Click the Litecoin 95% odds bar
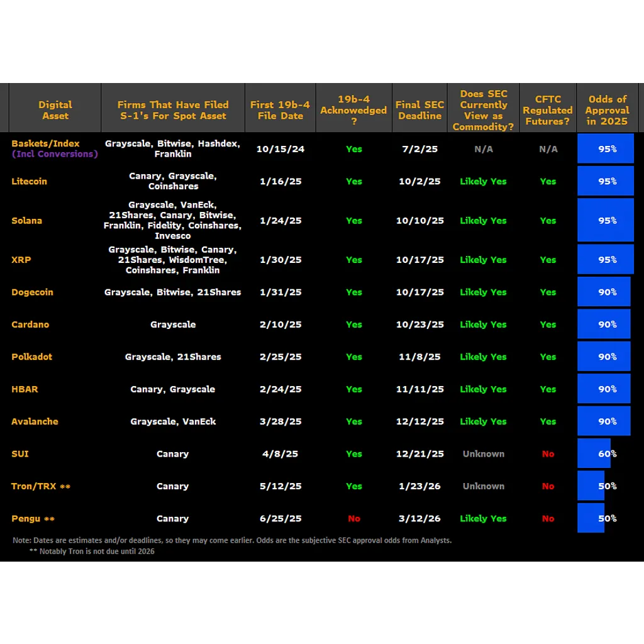The height and width of the screenshot is (644, 644). click(x=606, y=180)
